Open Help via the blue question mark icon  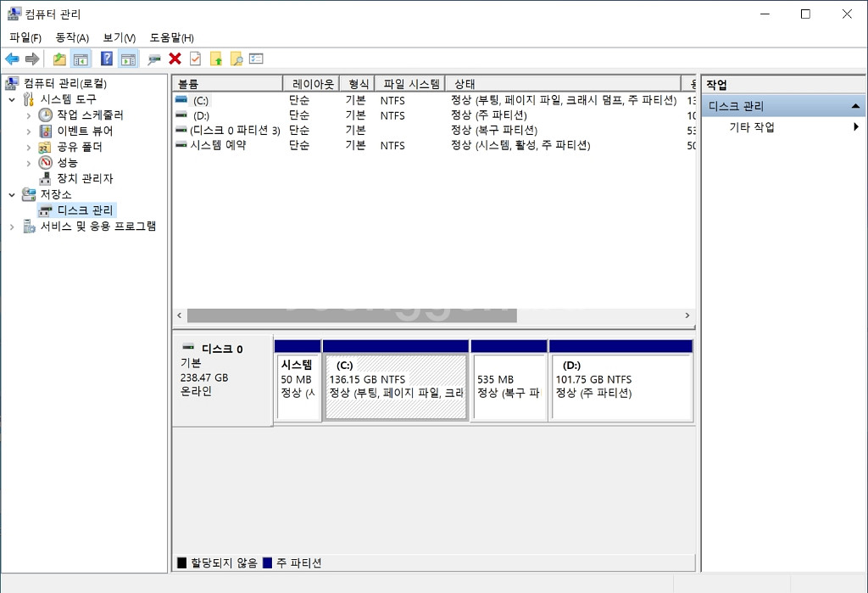[x=107, y=59]
